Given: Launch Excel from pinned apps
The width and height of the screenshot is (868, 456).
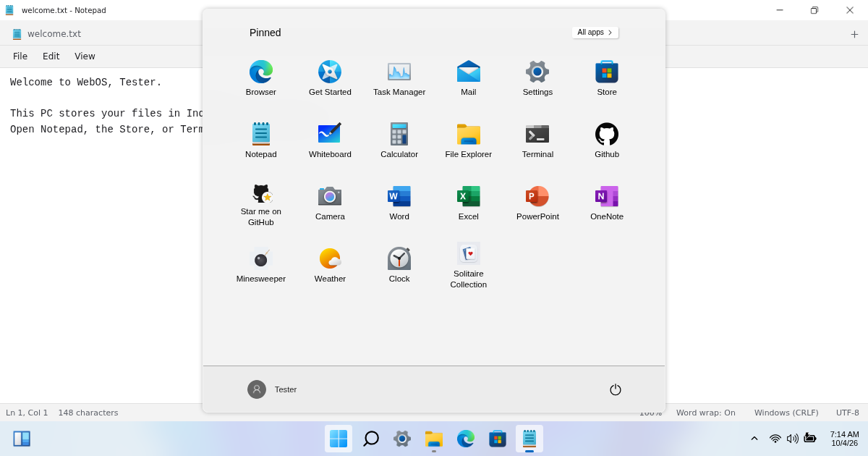Looking at the screenshot, I should click(x=469, y=203).
